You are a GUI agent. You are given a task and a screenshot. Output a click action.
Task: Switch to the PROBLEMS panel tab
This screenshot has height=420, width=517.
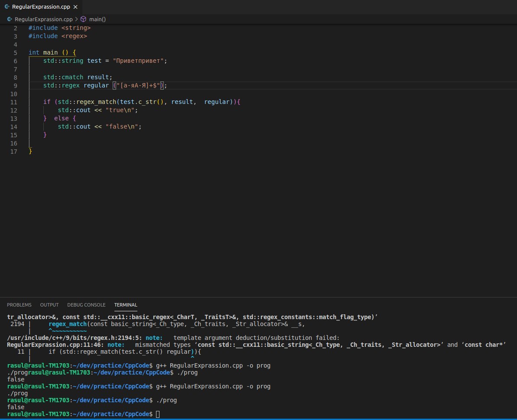[19, 305]
